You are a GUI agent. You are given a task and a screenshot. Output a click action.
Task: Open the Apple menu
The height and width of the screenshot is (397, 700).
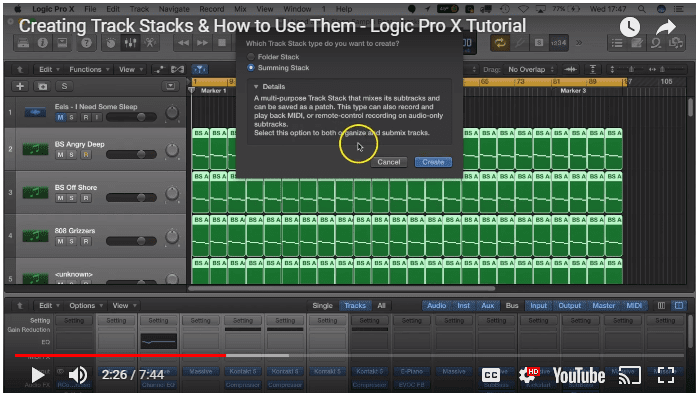point(18,9)
